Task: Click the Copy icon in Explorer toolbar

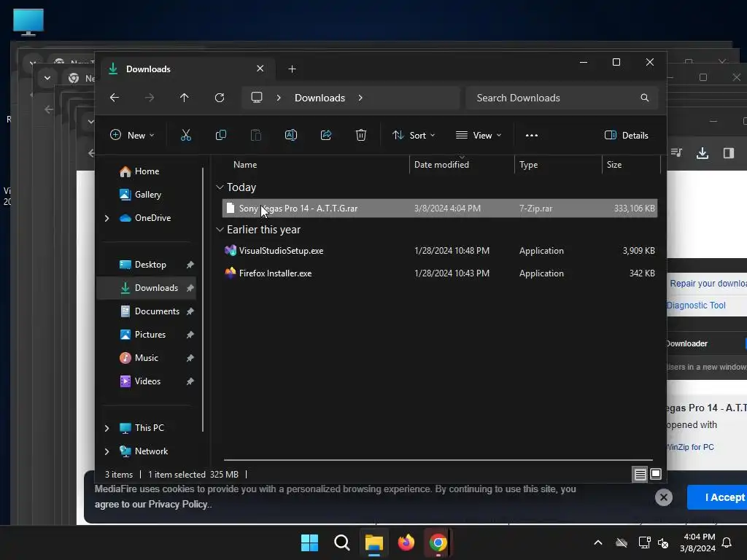Action: 220,135
